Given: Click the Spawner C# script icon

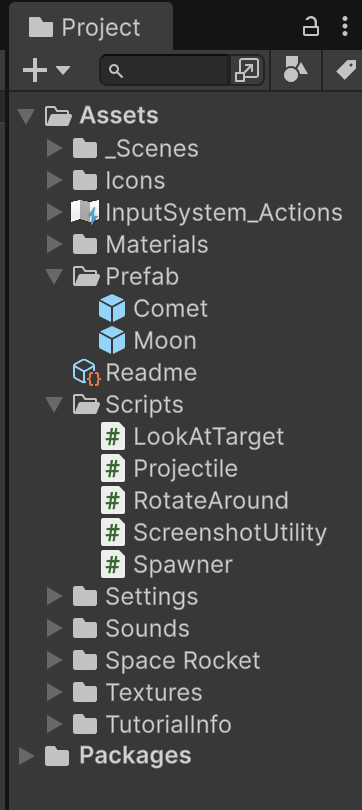Looking at the screenshot, I should pyautogui.click(x=113, y=565).
